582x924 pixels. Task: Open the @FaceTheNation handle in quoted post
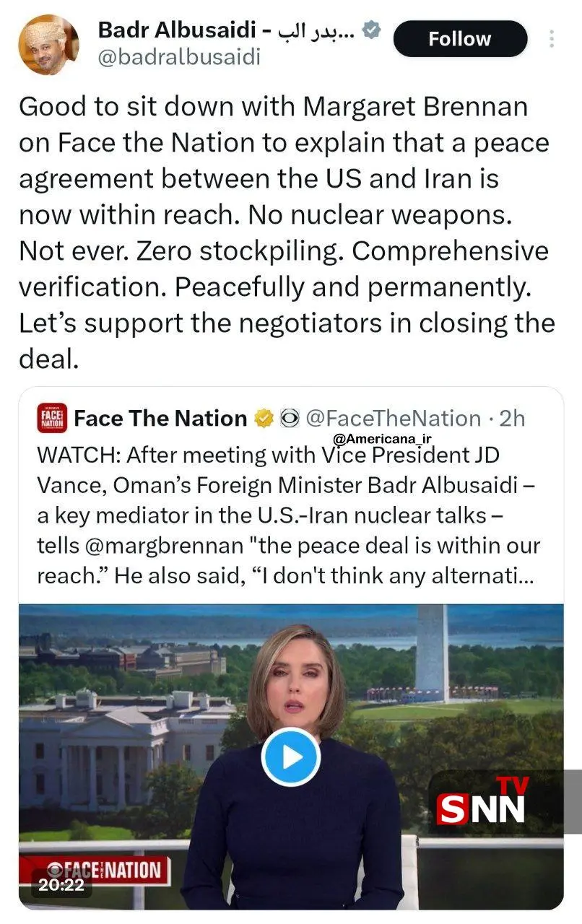[x=392, y=418]
